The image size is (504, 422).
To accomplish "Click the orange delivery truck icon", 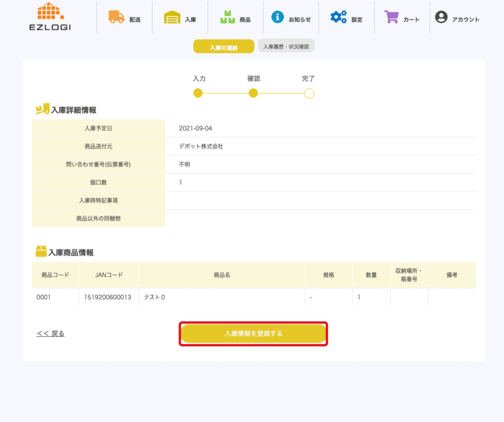I will 117,17.
